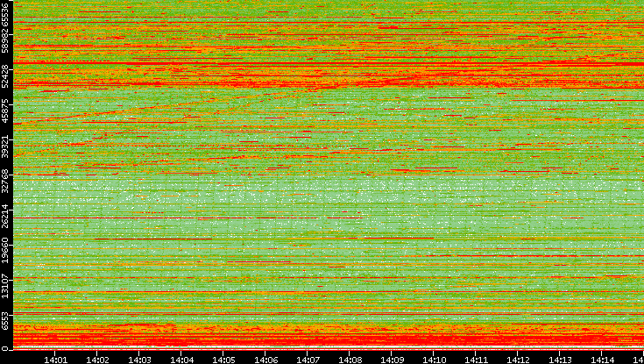Select the 14:03 tick on time axis
644x364 pixels.
(x=140, y=358)
